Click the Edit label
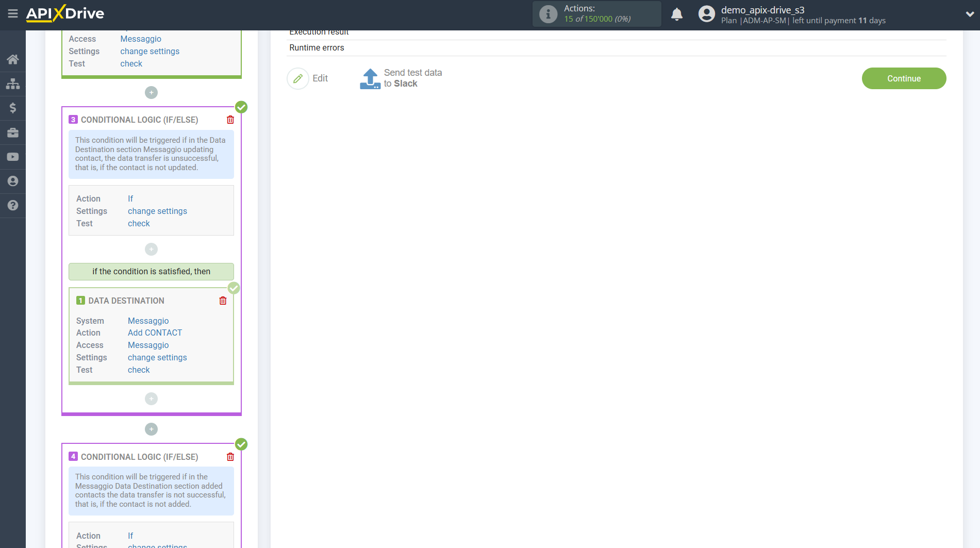The height and width of the screenshot is (548, 980). (320, 78)
